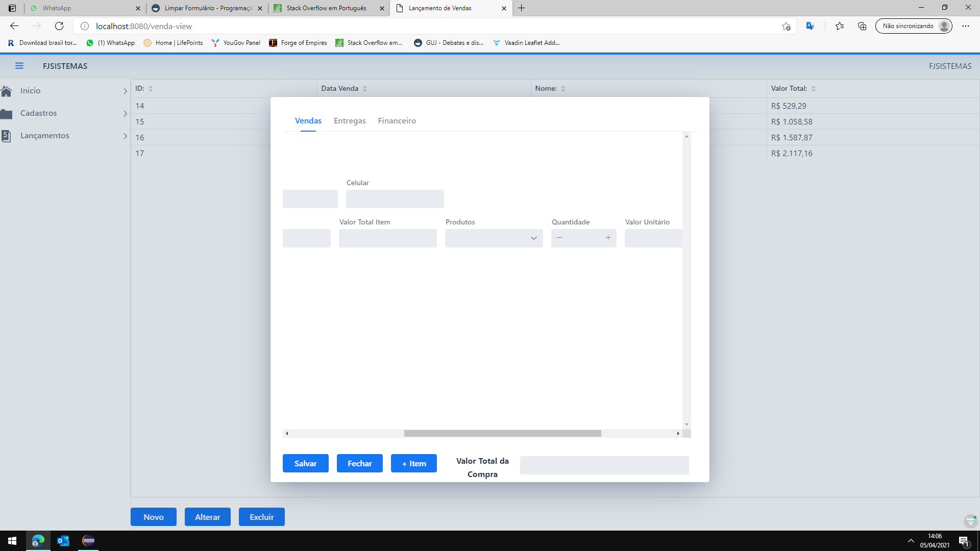Expand the Cadastros menu chevron
This screenshot has height=551, width=980.
(x=125, y=114)
